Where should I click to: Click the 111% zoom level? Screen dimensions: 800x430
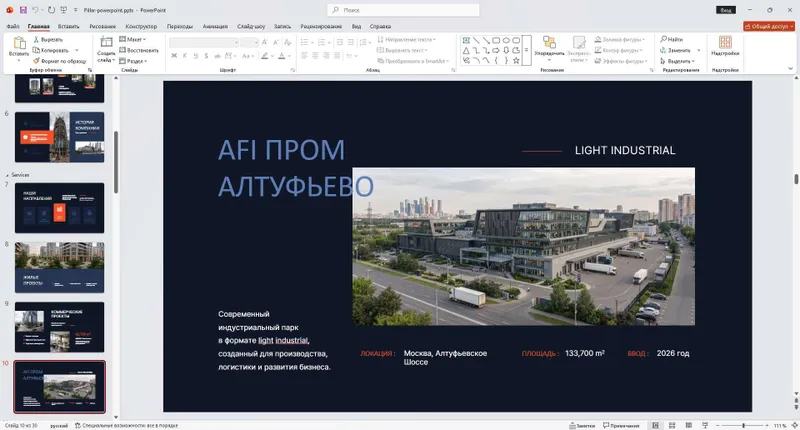[x=780, y=425]
